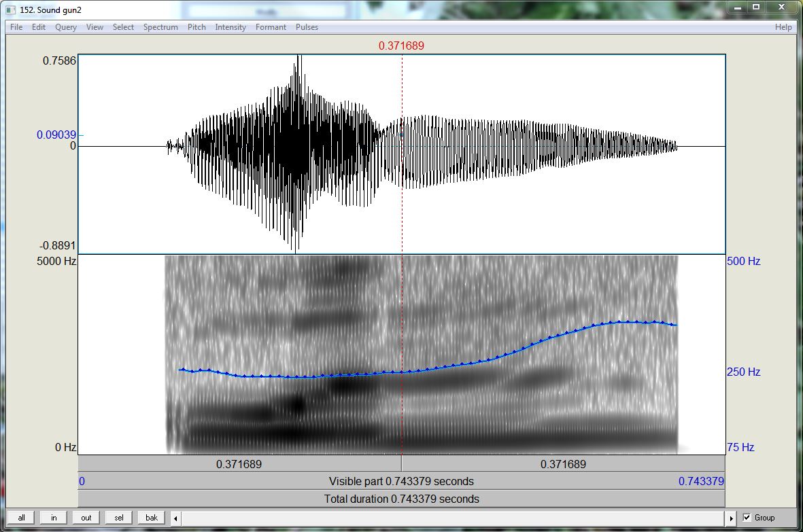Play the left 0.371689 segment bar
Image resolution: width=803 pixels, height=532 pixels.
(x=239, y=464)
